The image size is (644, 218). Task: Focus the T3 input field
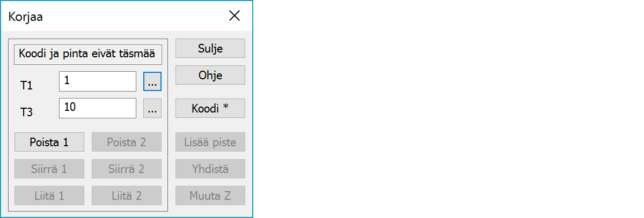pos(98,108)
